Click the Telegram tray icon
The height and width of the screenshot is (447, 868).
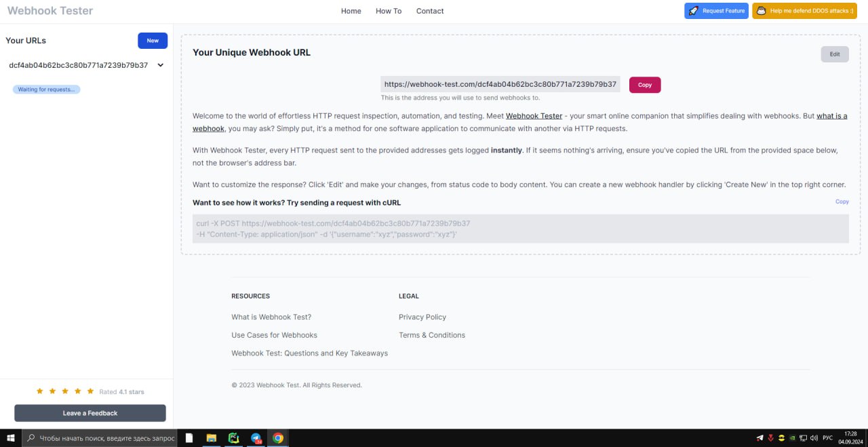click(760, 438)
